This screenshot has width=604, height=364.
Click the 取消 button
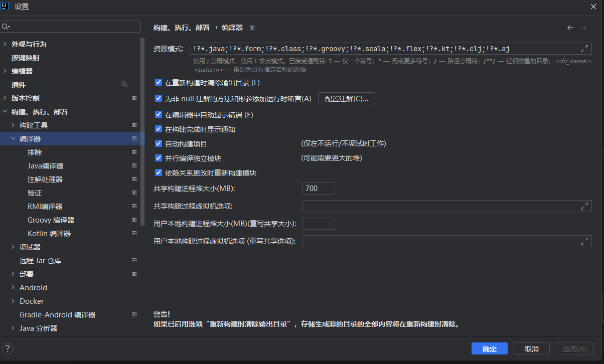click(532, 349)
